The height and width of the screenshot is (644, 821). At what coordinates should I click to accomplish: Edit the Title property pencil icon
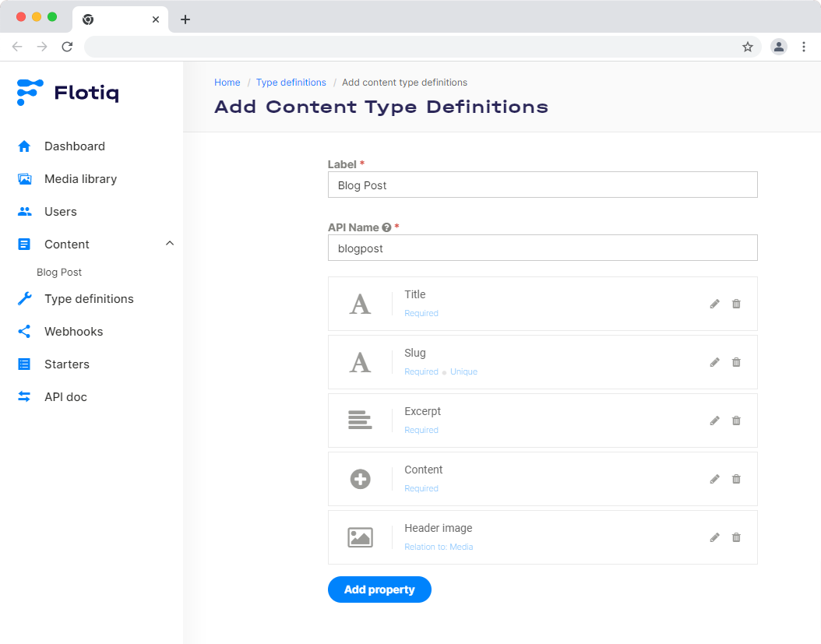[715, 304]
